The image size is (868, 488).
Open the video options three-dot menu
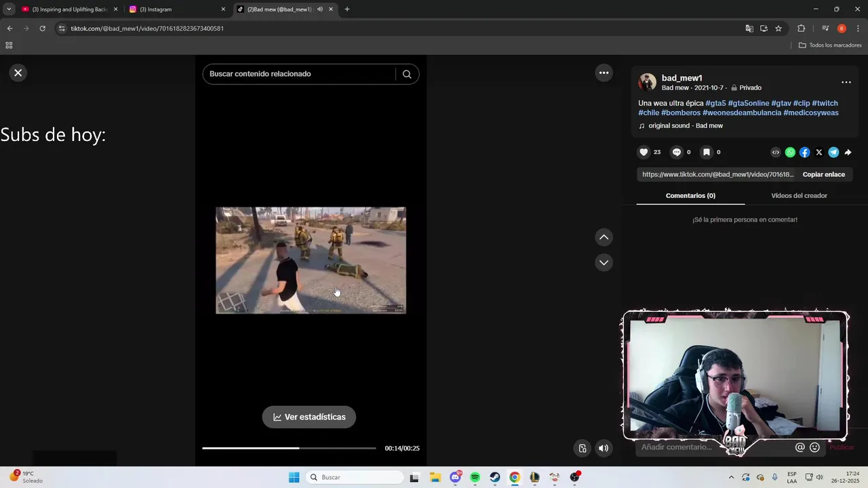pyautogui.click(x=604, y=73)
